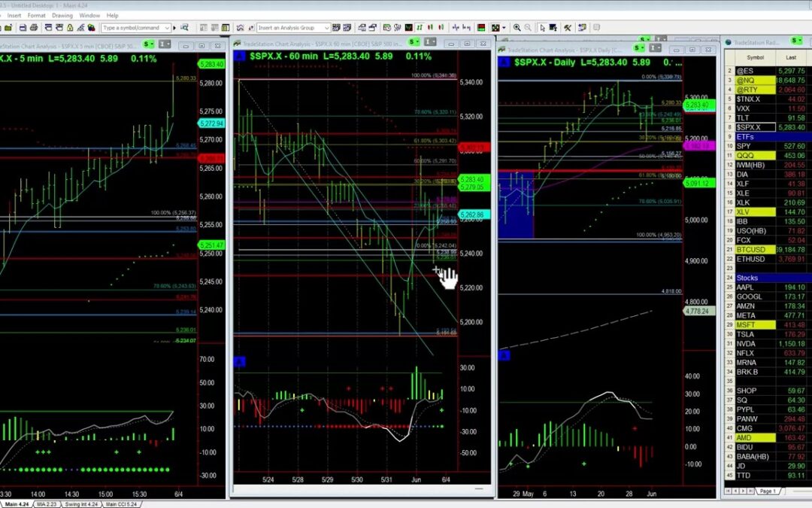
Task: Click the Symbol column header in RadarScreen
Action: click(755, 57)
